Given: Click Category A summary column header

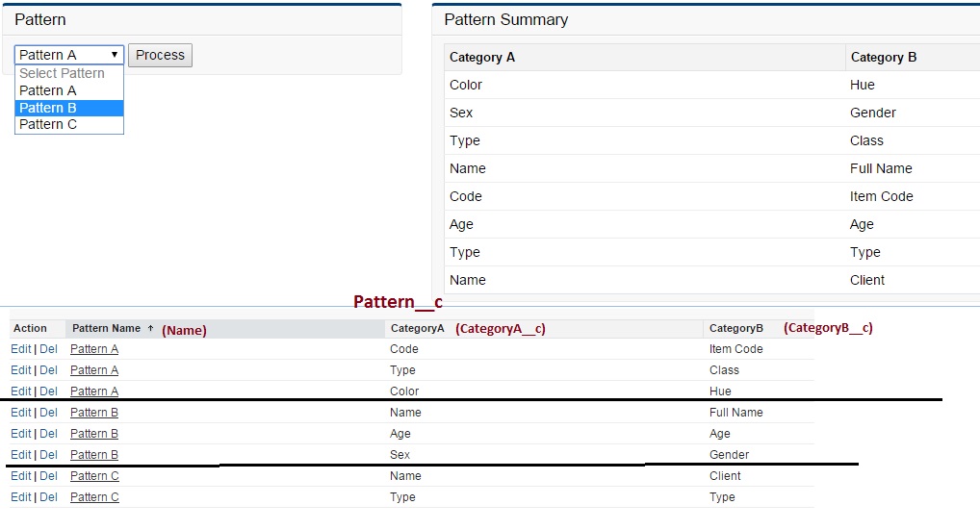Looking at the screenshot, I should [x=482, y=58].
